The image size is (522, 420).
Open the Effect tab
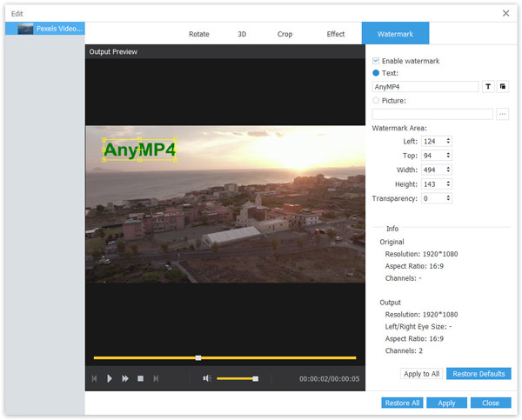pos(335,34)
